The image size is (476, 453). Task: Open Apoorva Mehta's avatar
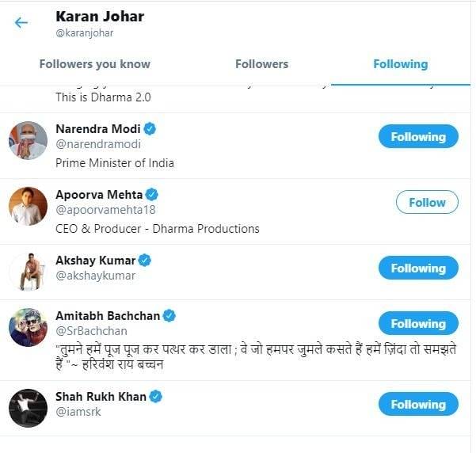(x=28, y=207)
